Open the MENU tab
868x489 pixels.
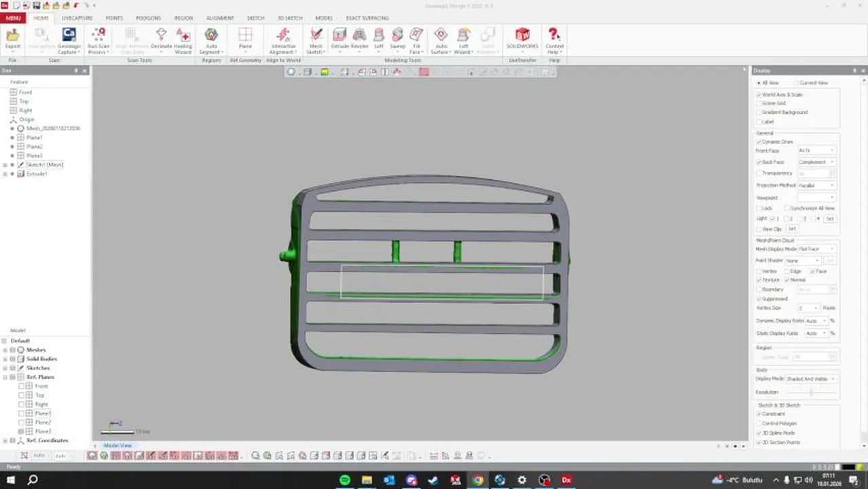[x=13, y=18]
